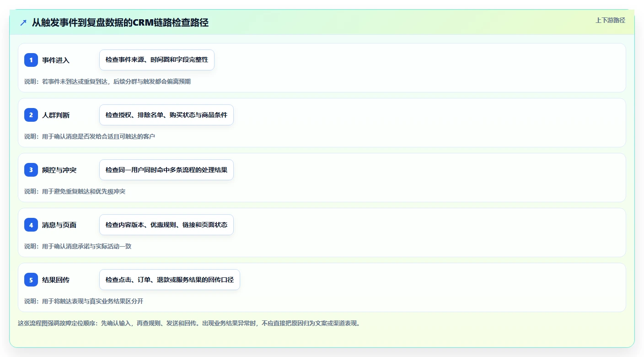
Task: Click the 检查内容版本、优惠规则、链接和页面状态 box
Action: click(166, 225)
